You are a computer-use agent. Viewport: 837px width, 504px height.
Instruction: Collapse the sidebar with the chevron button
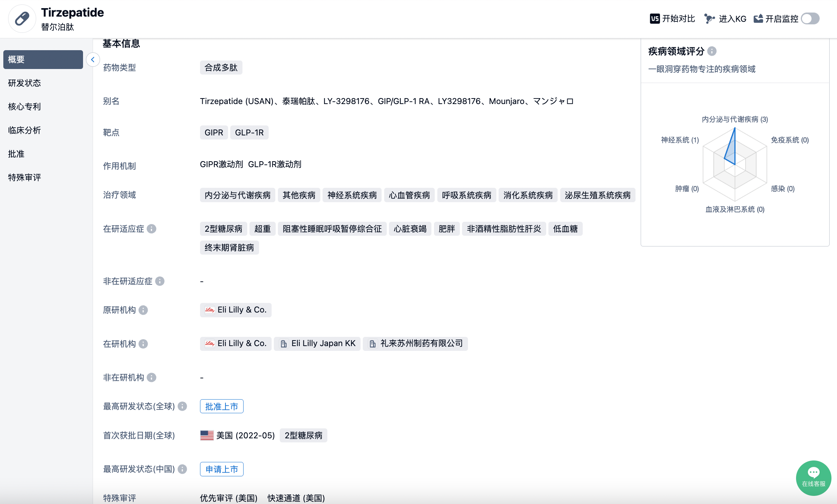pyautogui.click(x=93, y=59)
